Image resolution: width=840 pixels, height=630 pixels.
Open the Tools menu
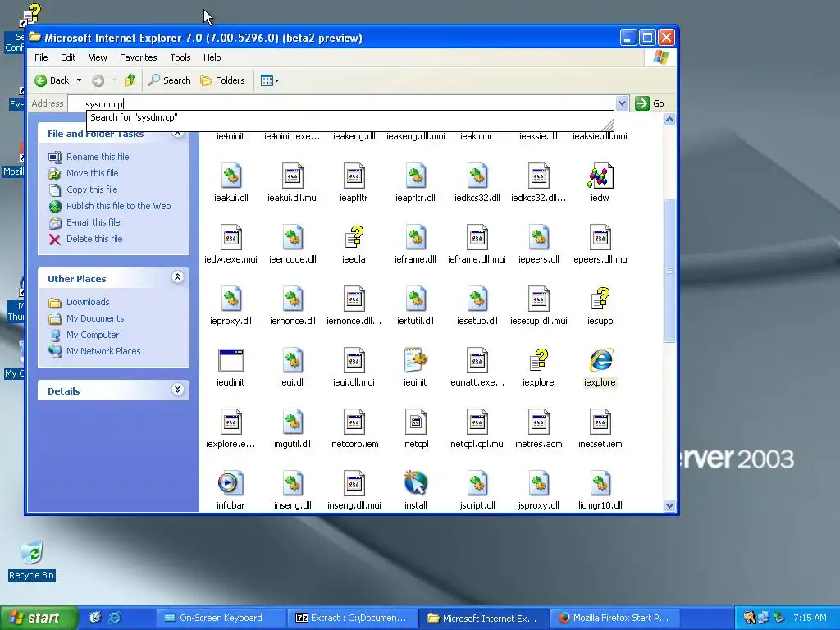(x=180, y=57)
